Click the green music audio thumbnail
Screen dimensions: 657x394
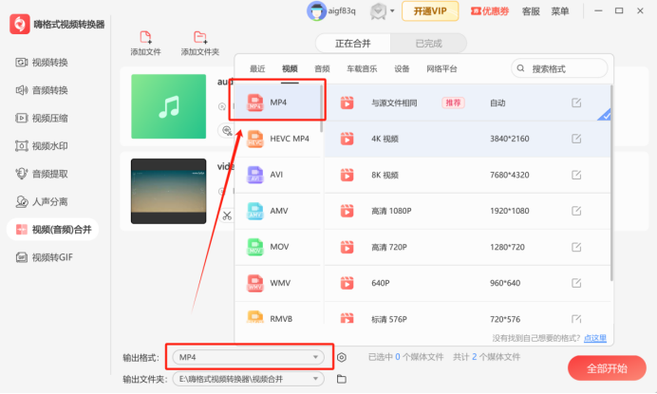tap(168, 106)
